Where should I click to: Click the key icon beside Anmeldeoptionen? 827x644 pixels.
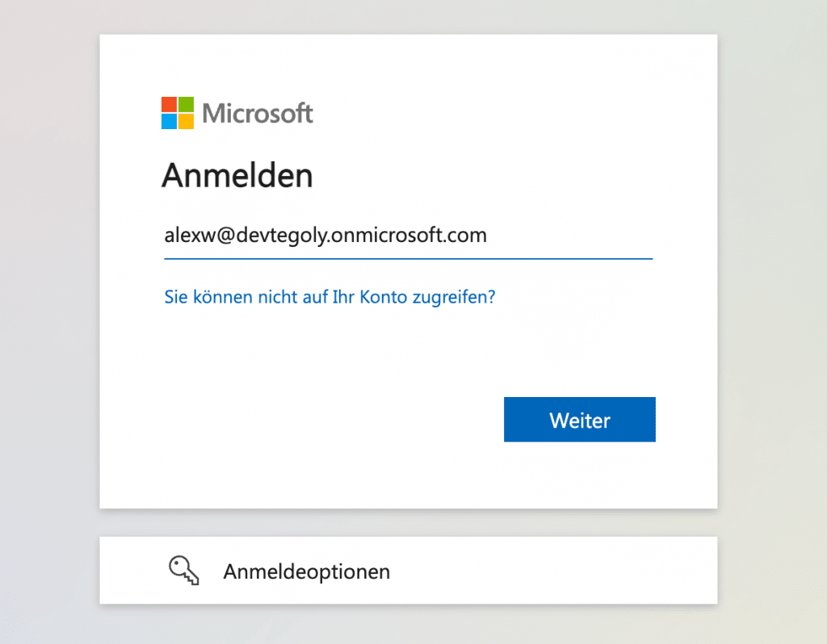(x=183, y=571)
